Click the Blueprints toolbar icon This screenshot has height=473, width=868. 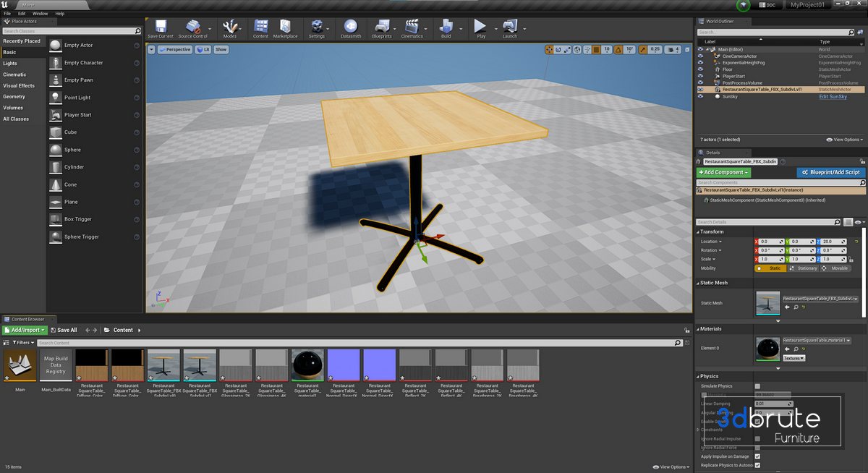tap(381, 27)
